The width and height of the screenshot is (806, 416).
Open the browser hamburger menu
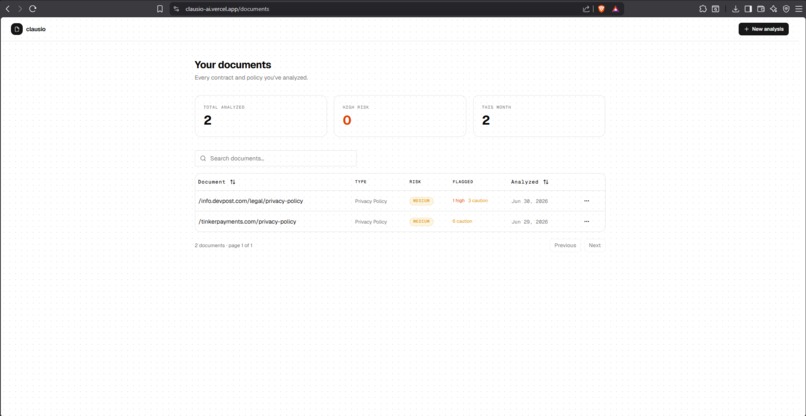798,9
